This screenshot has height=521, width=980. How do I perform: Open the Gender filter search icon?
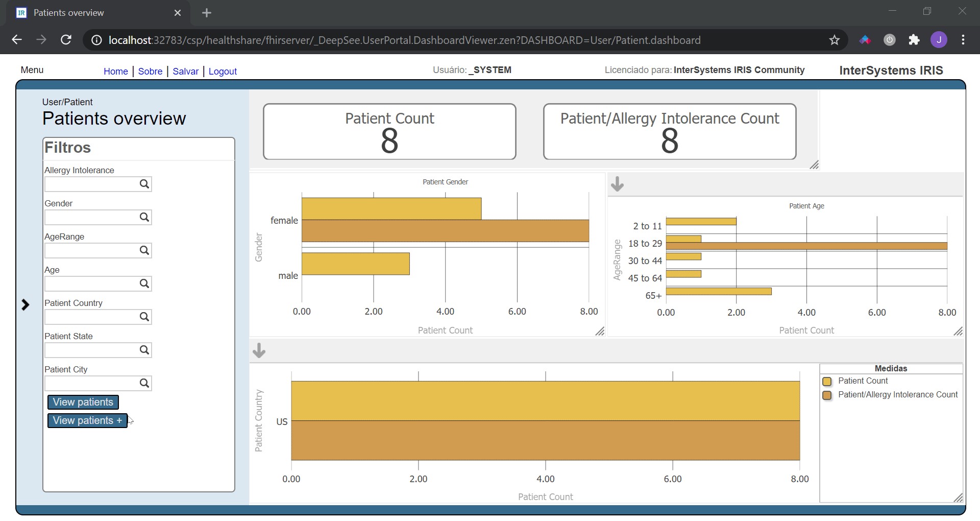coord(144,217)
